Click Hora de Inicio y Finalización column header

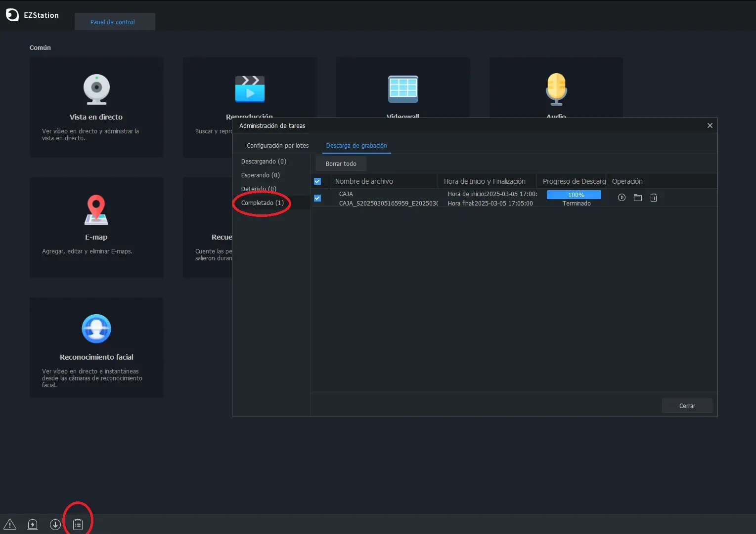(x=488, y=181)
